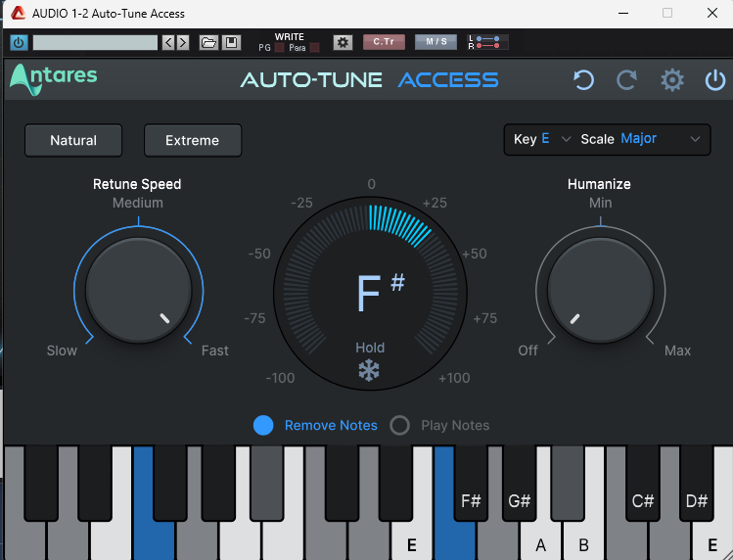Click the Antares logo

[x=53, y=79]
